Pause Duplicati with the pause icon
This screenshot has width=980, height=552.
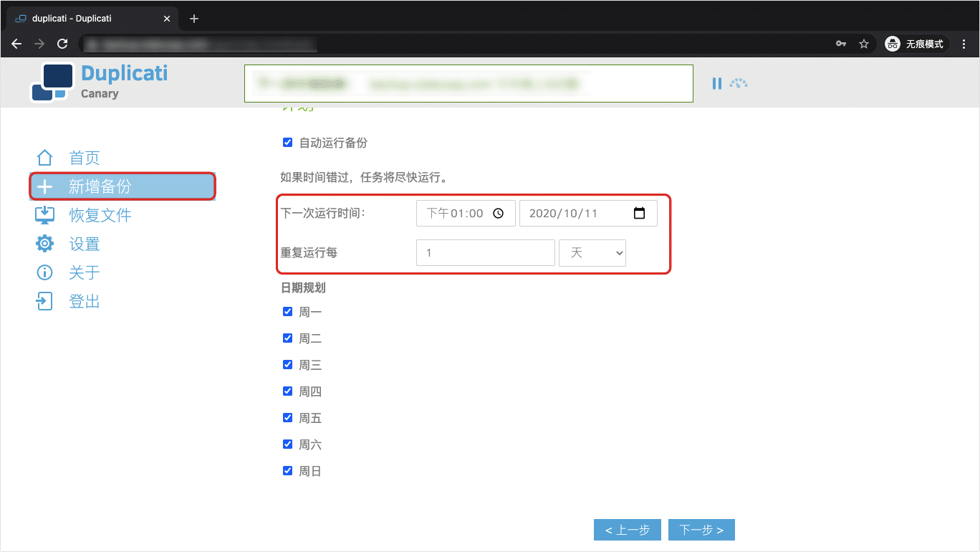716,83
